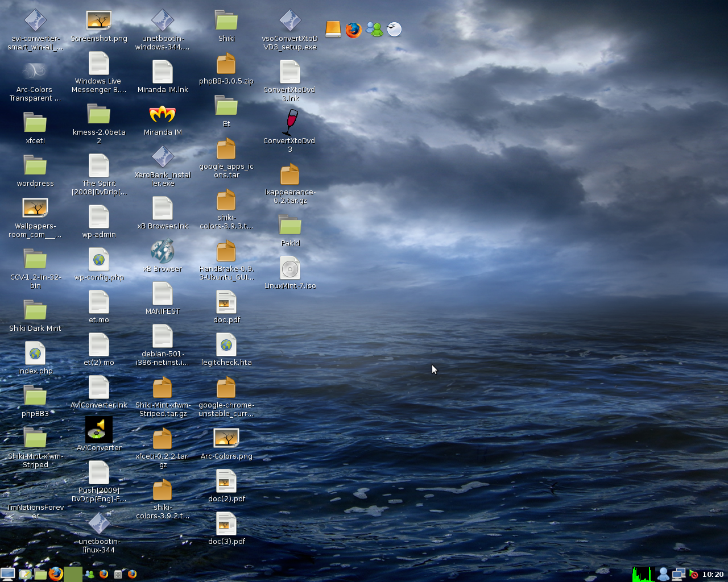Open Shiki-Mint-xfwm-Striped.tar.gz archive
Screen dimensions: 728x582
pyautogui.click(x=163, y=387)
